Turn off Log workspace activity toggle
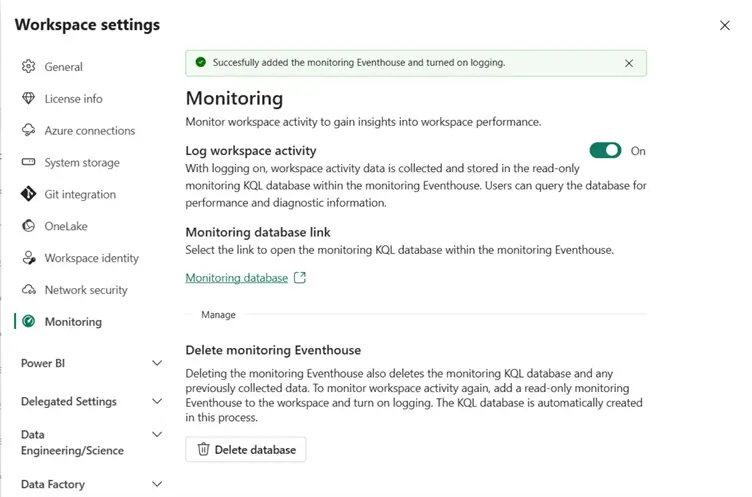The width and height of the screenshot is (752, 497). point(605,151)
